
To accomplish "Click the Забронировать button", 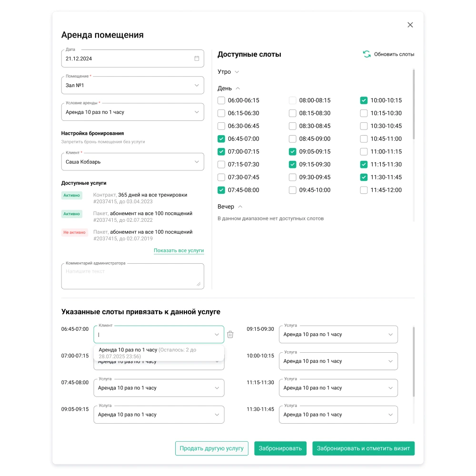I will click(x=280, y=448).
